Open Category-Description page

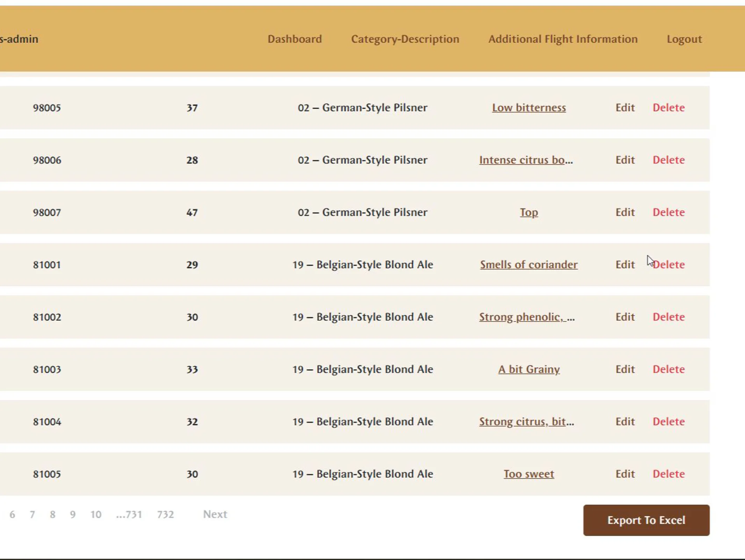coord(405,39)
